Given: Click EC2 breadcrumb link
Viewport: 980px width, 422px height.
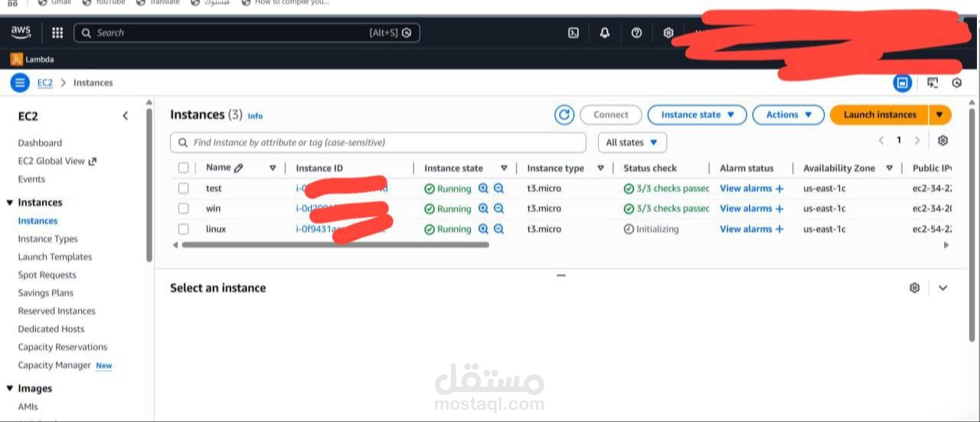Looking at the screenshot, I should tap(45, 83).
